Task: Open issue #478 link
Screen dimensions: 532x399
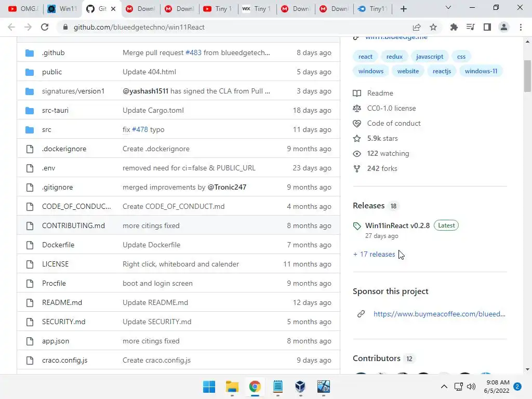Action: point(140,129)
